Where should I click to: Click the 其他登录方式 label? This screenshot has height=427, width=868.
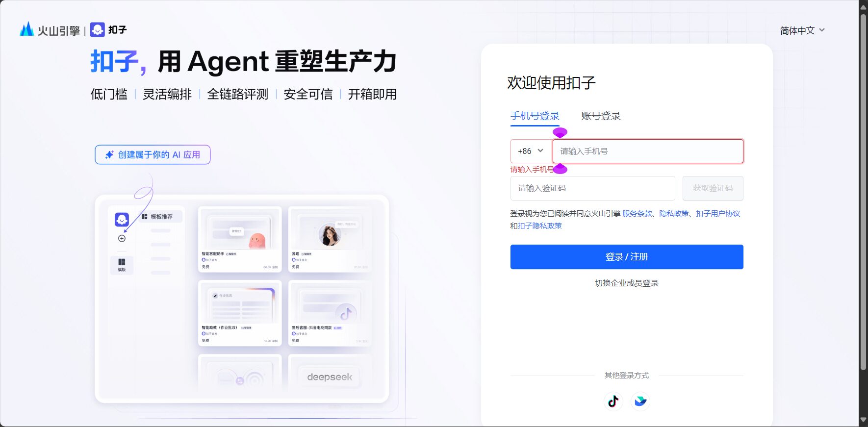(x=627, y=376)
